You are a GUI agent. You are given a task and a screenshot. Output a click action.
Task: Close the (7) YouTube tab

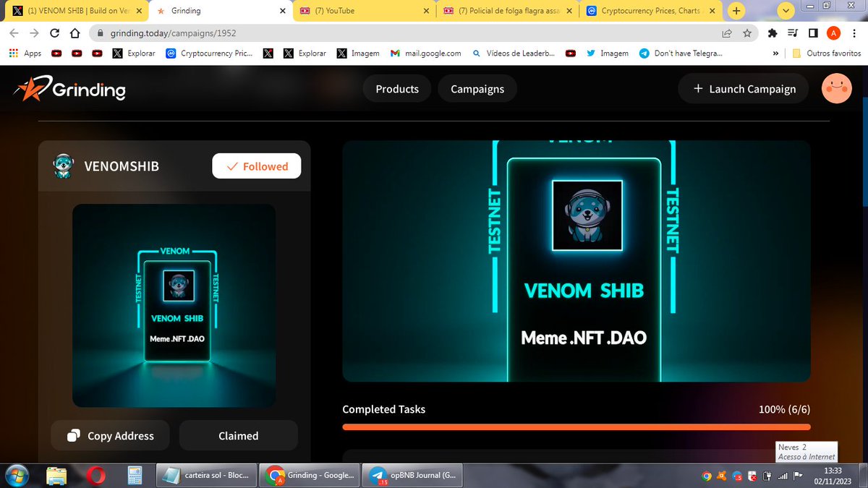pyautogui.click(x=427, y=11)
